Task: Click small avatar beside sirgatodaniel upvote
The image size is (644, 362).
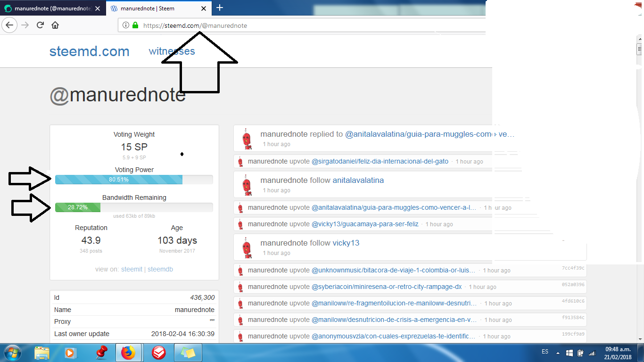Action: [240, 162]
